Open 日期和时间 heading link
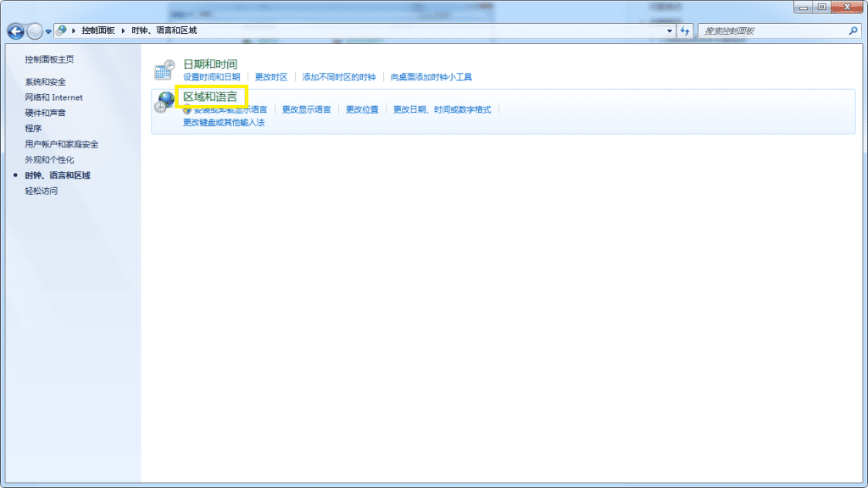This screenshot has height=488, width=868. point(210,64)
